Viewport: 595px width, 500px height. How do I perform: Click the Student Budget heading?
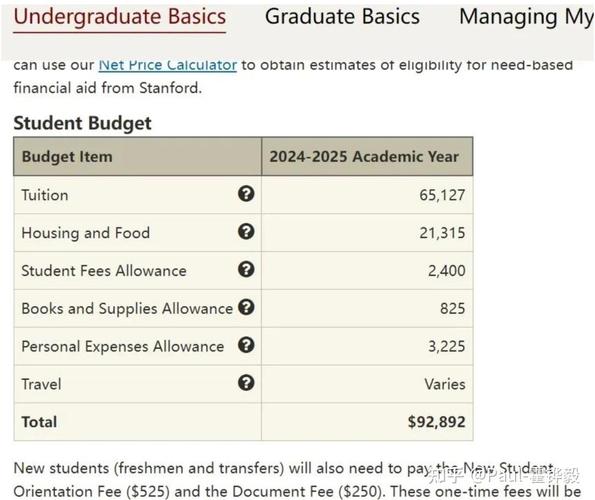tap(82, 123)
